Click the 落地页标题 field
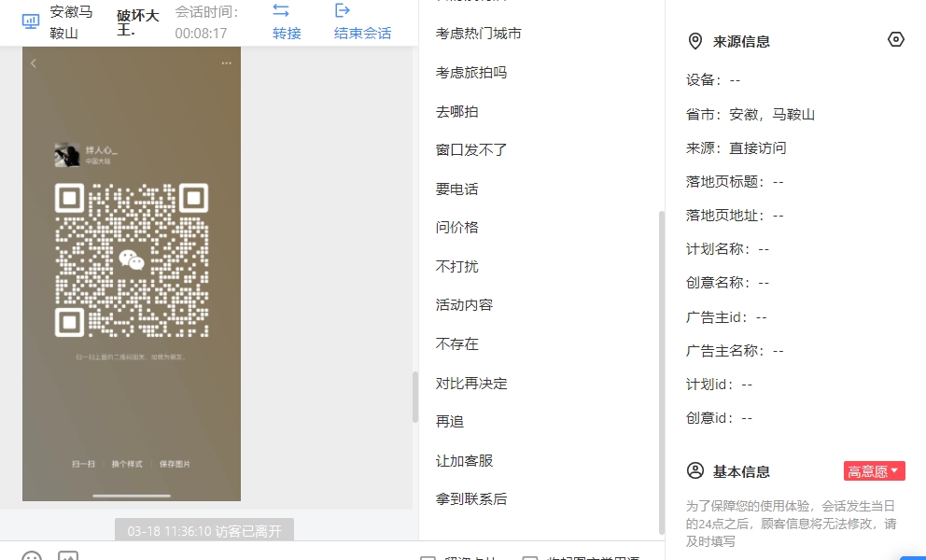 coord(735,182)
